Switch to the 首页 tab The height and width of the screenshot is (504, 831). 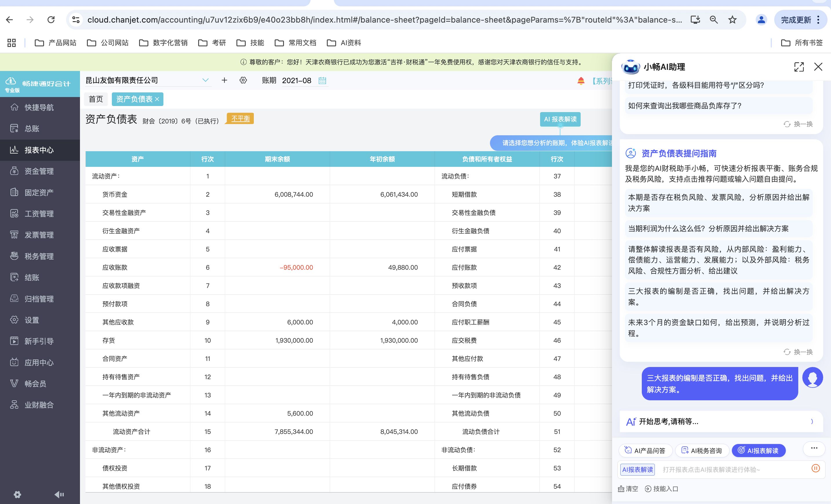point(96,99)
